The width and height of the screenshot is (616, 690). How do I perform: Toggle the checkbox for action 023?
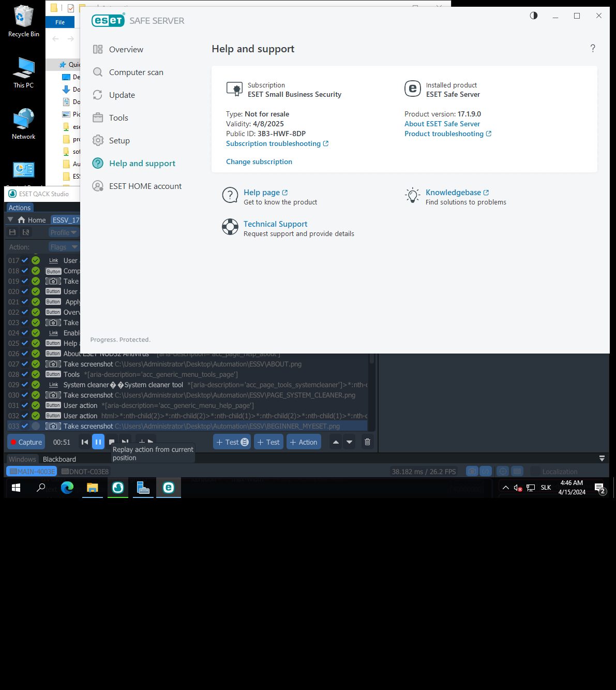(25, 322)
